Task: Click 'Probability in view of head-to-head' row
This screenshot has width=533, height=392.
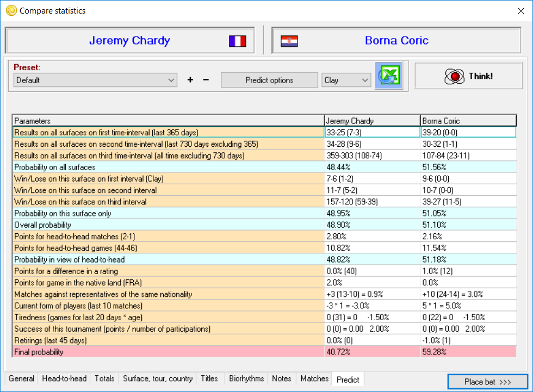Action: point(264,259)
